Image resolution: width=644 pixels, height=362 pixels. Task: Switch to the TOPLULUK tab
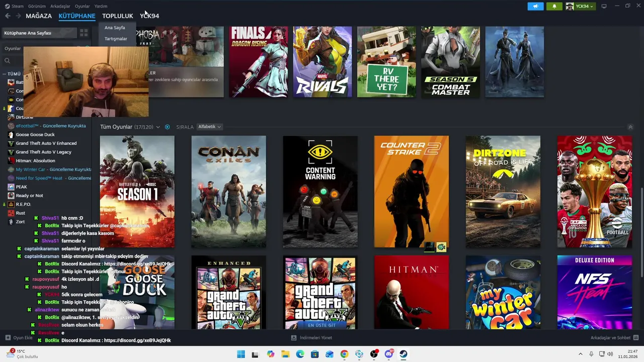click(x=118, y=16)
